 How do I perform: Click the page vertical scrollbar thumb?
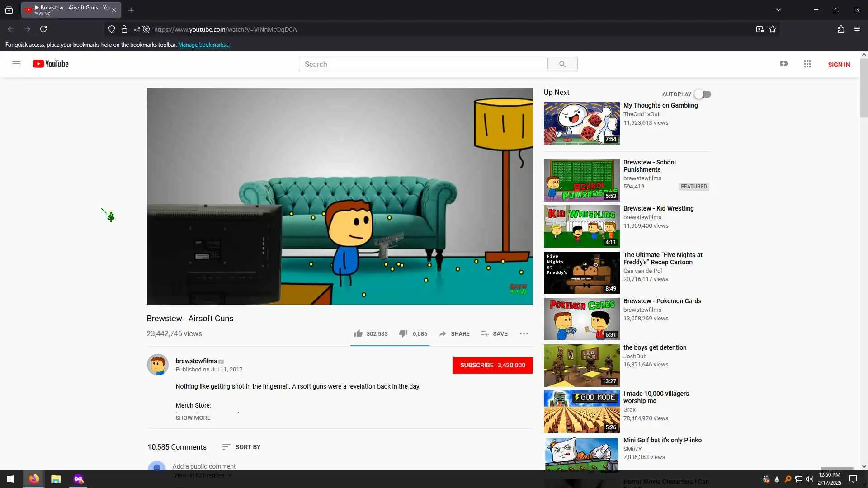(x=863, y=88)
